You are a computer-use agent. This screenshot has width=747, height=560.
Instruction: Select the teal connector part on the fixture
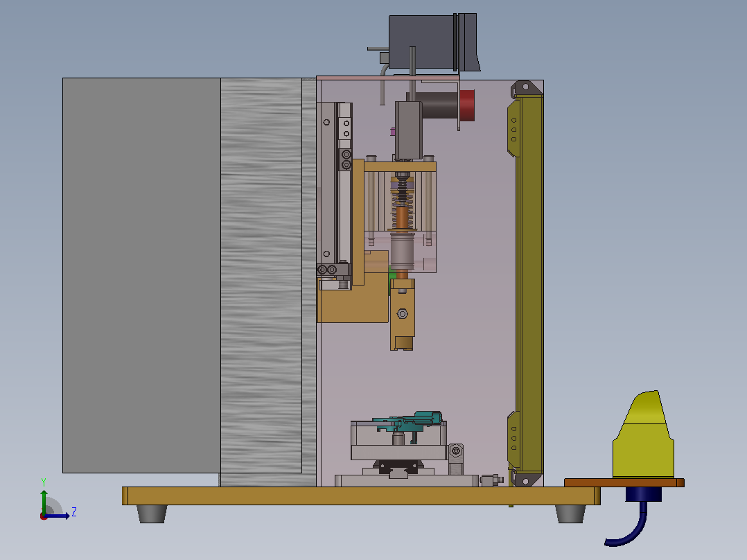point(409,421)
